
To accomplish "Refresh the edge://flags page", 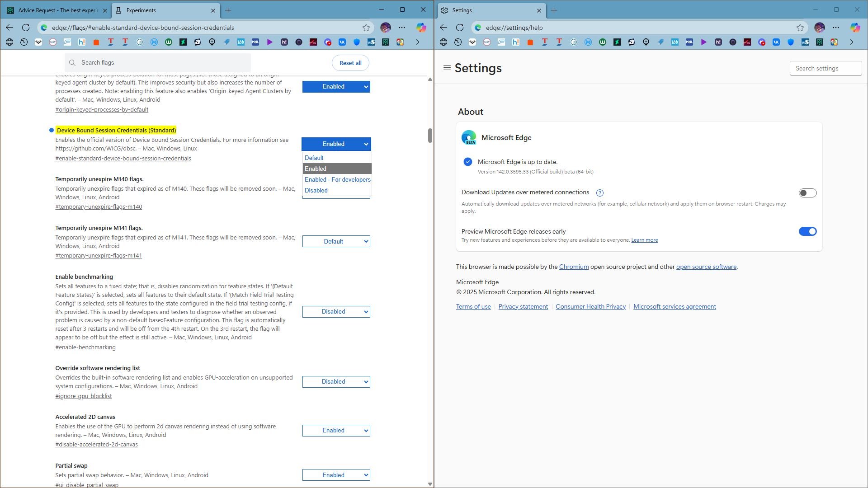I will click(x=26, y=28).
